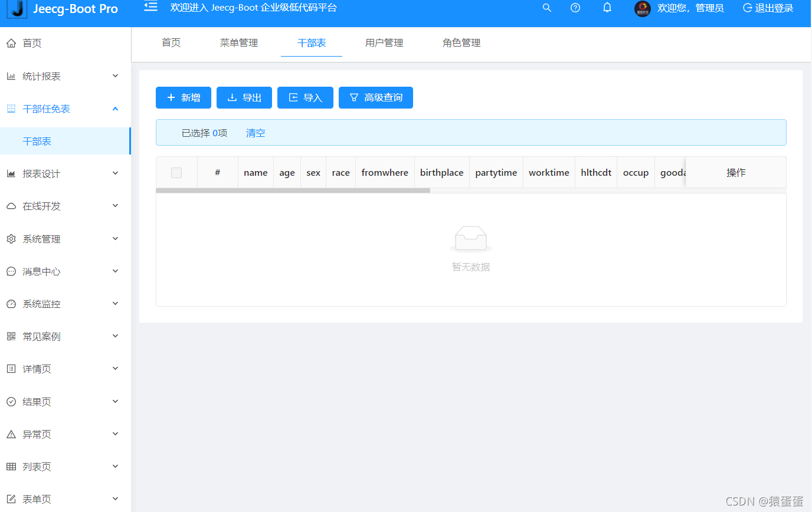Click the worktime column header

[549, 173]
